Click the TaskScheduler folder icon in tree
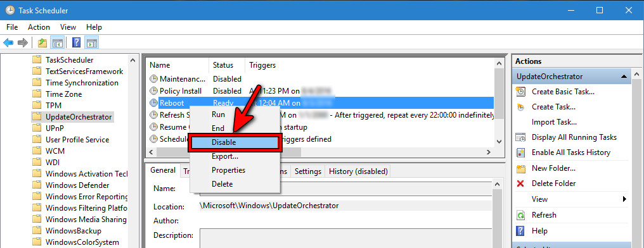Viewport: 644px width, 248px height. point(37,60)
